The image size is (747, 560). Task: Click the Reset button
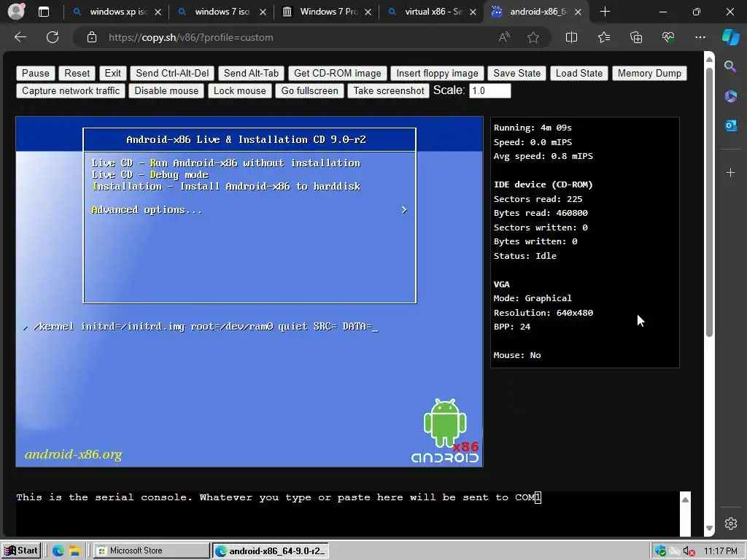coord(77,74)
